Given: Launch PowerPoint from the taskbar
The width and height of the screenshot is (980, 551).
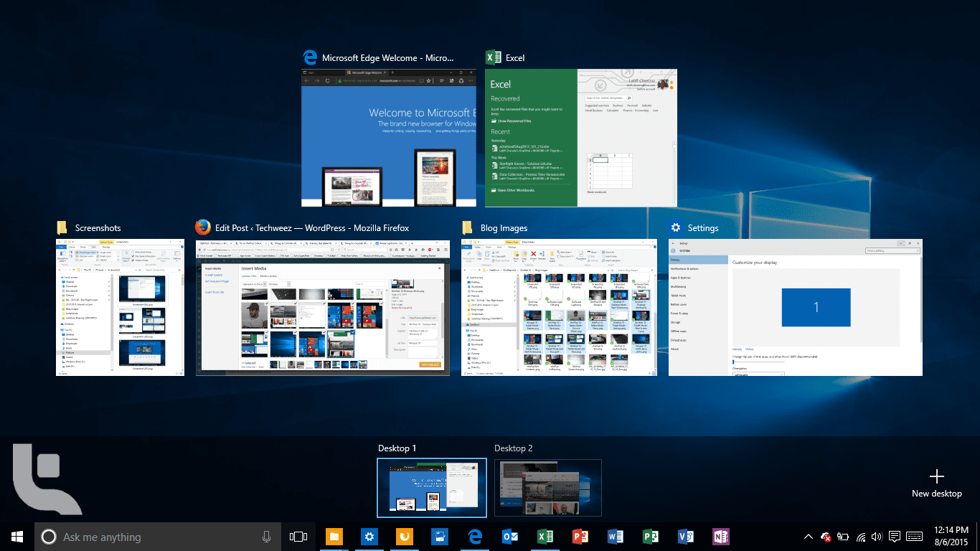Looking at the screenshot, I should (580, 537).
